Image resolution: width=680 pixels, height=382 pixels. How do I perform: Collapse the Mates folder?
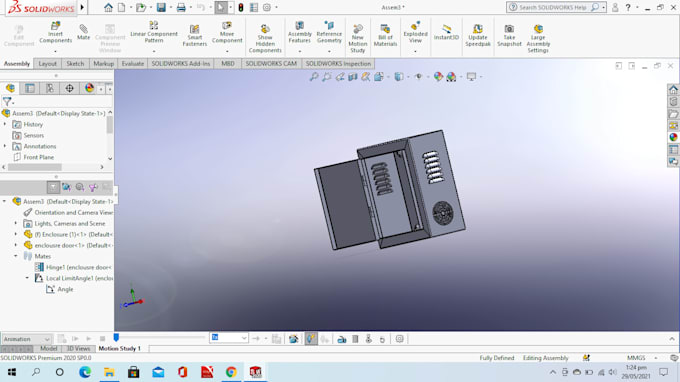(16, 256)
